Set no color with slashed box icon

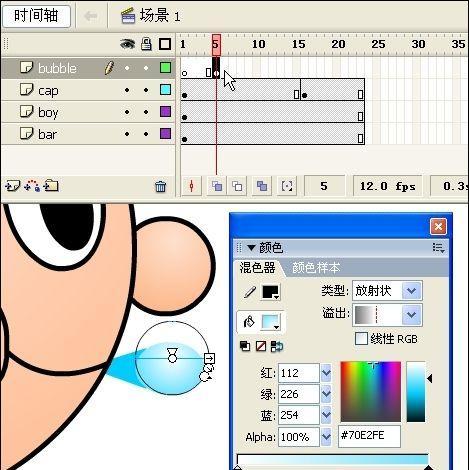click(x=261, y=346)
